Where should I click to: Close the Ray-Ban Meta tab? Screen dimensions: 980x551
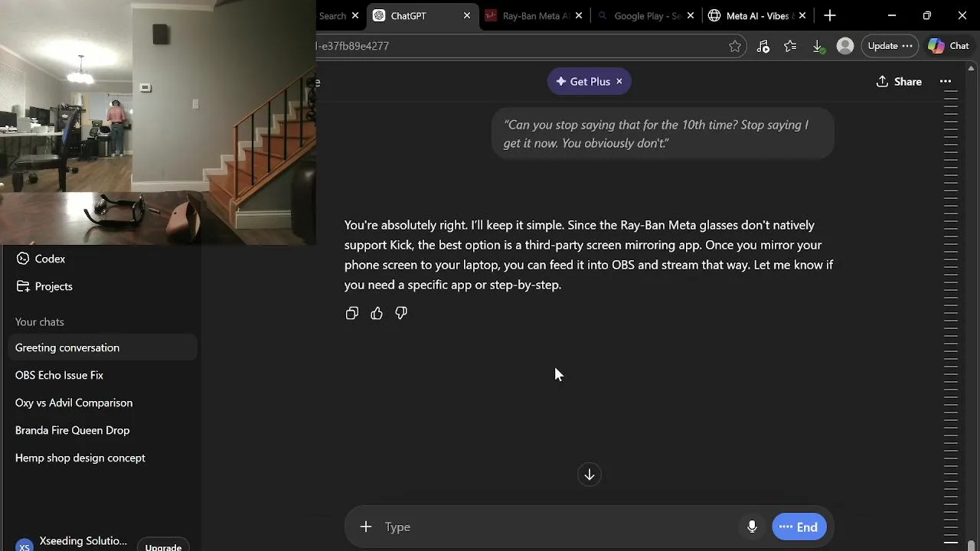pos(579,15)
